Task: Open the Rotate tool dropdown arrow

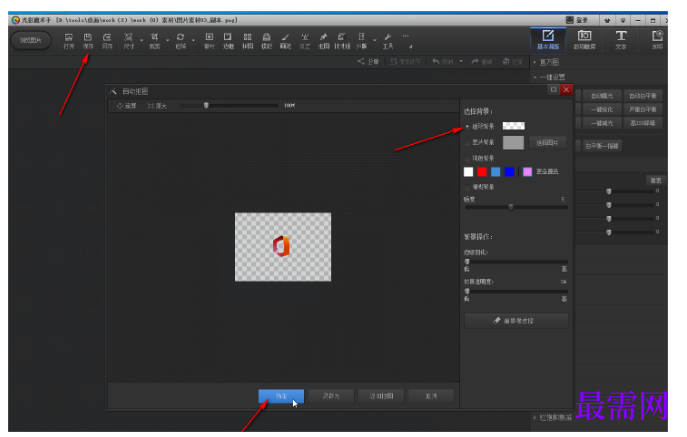Action: (x=193, y=41)
